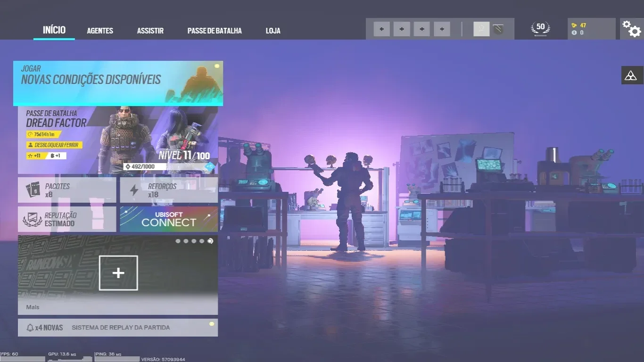Viewport: 644px width, 362px height.
Task: Click the "VERSÃO: 57093944" text
Action: 163,359
